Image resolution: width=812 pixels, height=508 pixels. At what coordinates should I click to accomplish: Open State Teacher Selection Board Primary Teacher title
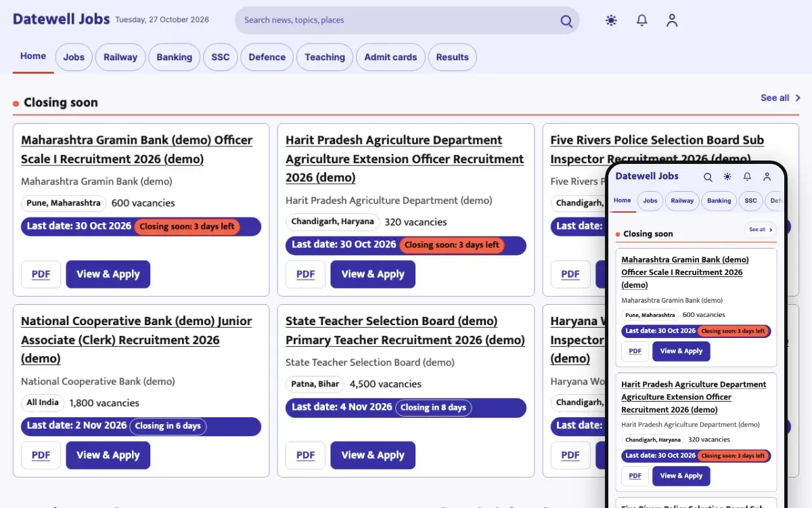tap(405, 331)
